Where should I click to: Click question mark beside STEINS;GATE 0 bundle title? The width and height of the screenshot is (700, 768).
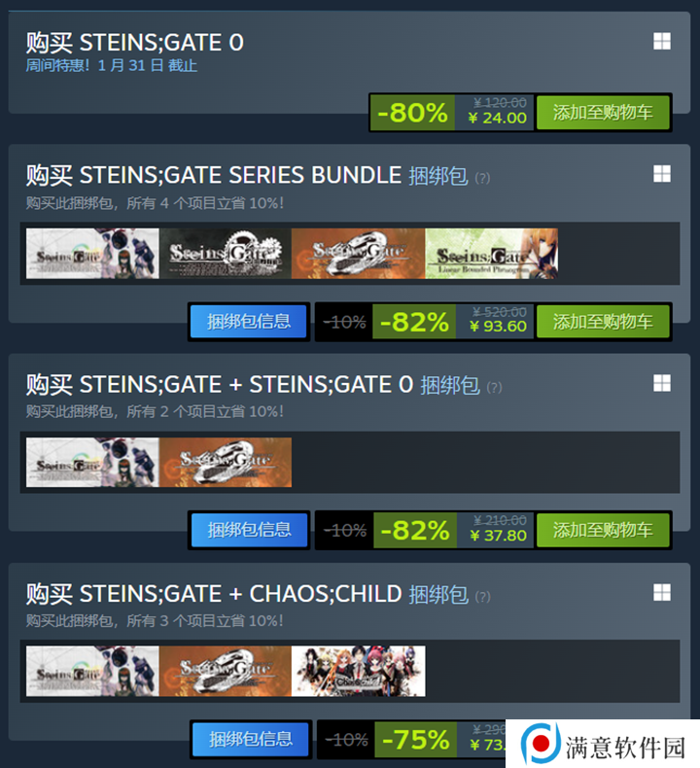pyautogui.click(x=494, y=388)
